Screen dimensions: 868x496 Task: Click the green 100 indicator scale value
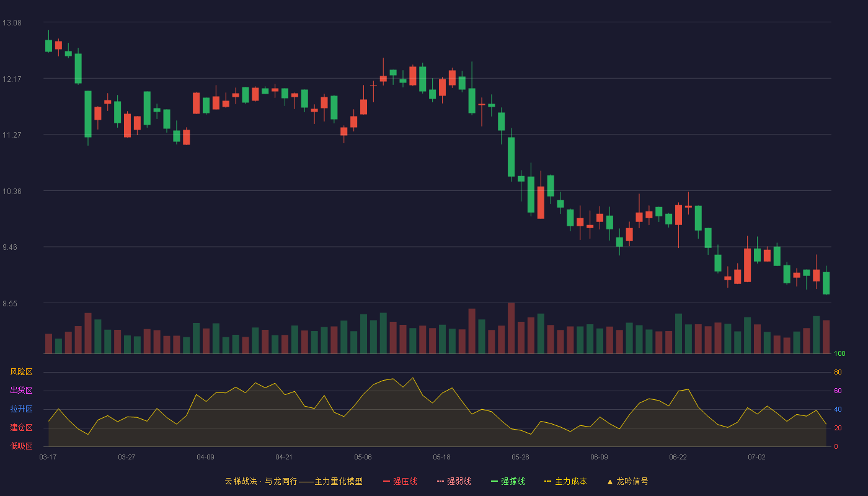(x=839, y=354)
